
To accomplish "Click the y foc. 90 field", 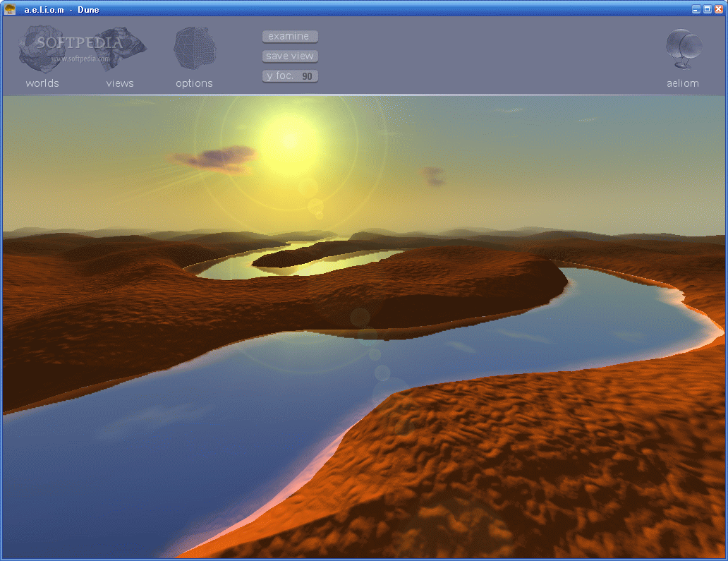I will (x=290, y=76).
